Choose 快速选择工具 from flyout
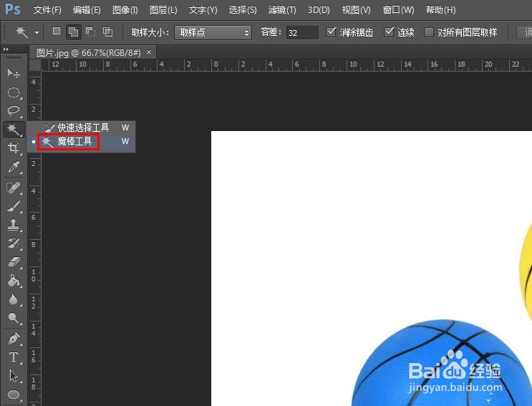 click(x=81, y=127)
